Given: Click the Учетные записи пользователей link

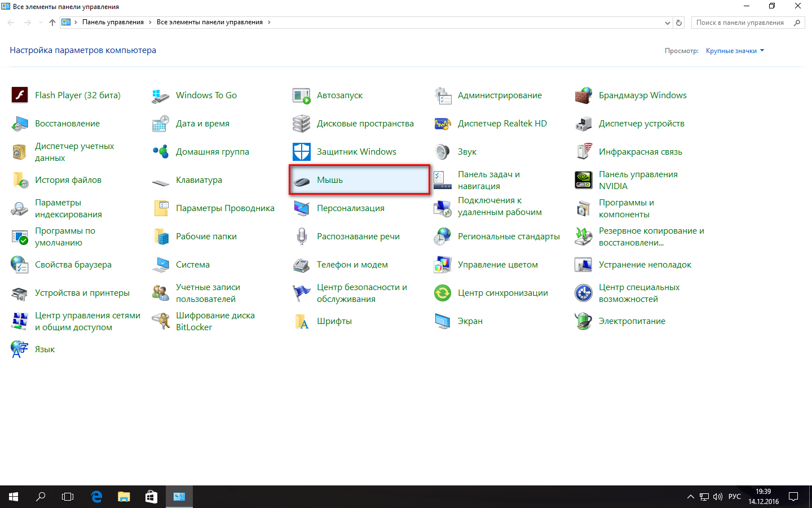Looking at the screenshot, I should coord(208,293).
